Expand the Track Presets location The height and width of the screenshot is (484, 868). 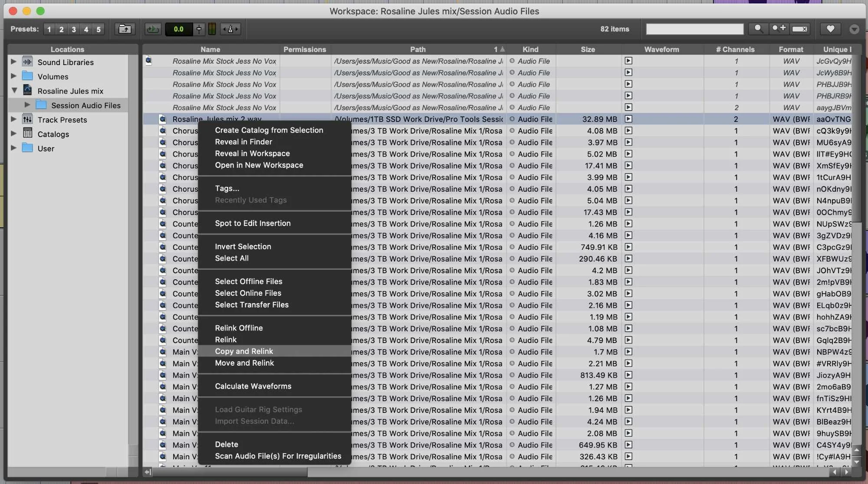[13, 119]
